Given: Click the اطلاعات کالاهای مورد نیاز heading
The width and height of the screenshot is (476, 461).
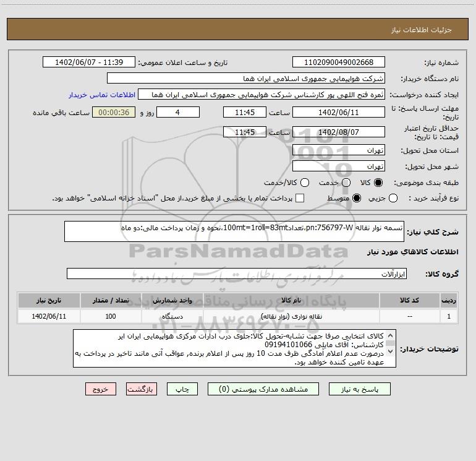Looking at the screenshot, I should coord(412,252).
